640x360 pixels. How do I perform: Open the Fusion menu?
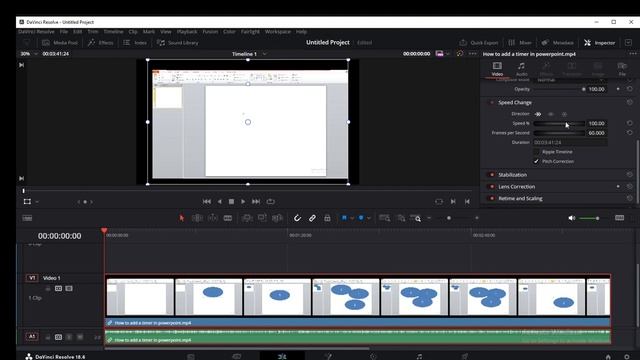coord(210,31)
